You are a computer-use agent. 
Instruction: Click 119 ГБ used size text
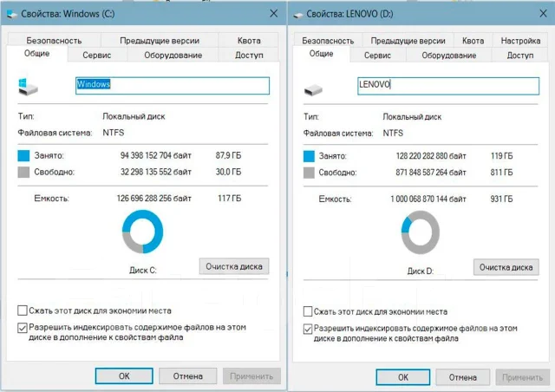coord(501,156)
